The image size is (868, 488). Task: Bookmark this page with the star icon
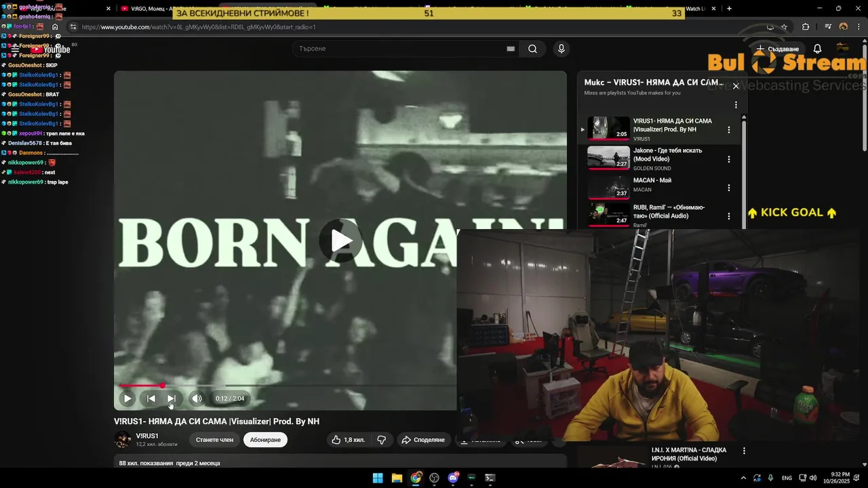[x=784, y=27]
